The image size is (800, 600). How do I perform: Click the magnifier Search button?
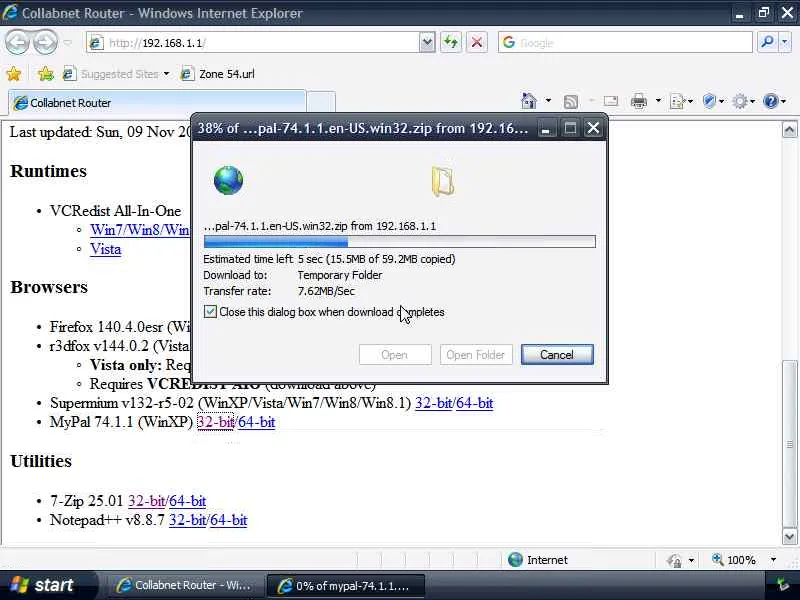coord(766,42)
